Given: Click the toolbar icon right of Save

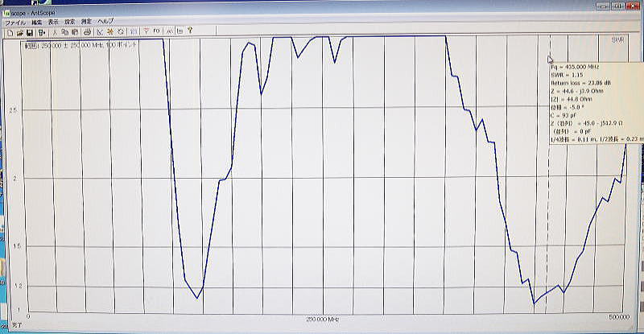Looking at the screenshot, I should (x=42, y=32).
